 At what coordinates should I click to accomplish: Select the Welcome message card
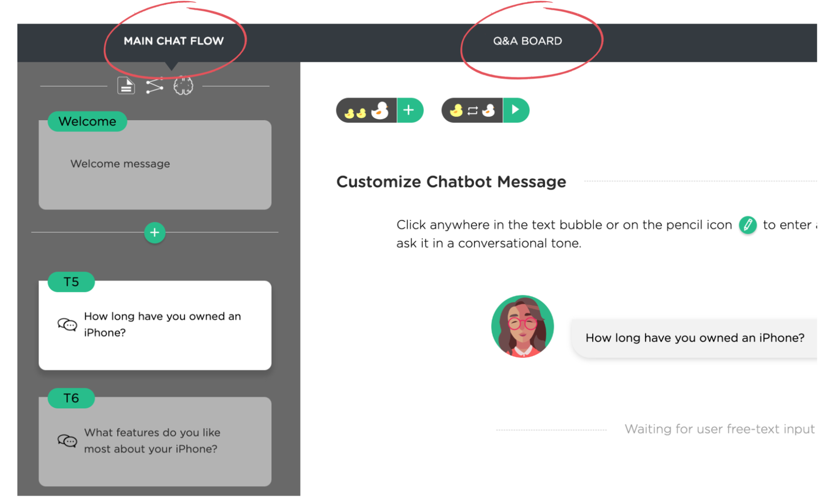pyautogui.click(x=155, y=165)
